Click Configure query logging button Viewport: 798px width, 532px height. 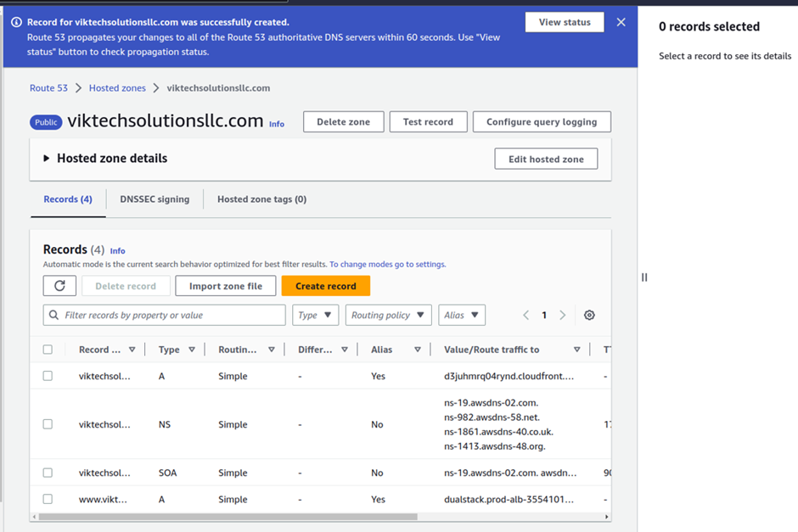point(542,121)
